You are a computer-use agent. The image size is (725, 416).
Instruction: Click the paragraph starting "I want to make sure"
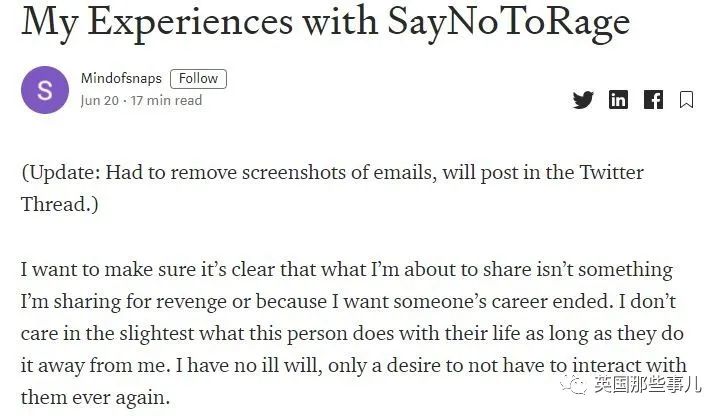click(x=354, y=333)
